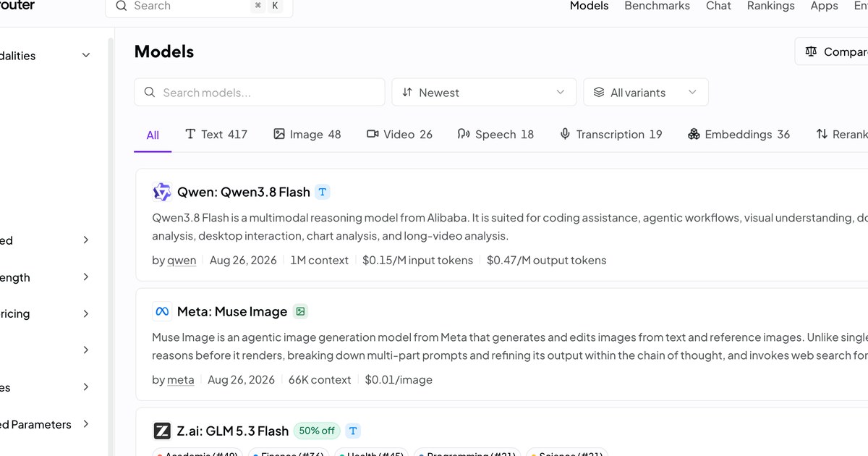Viewport: 868px width, 456px height.
Task: Click the Search models input field
Action: point(260,92)
